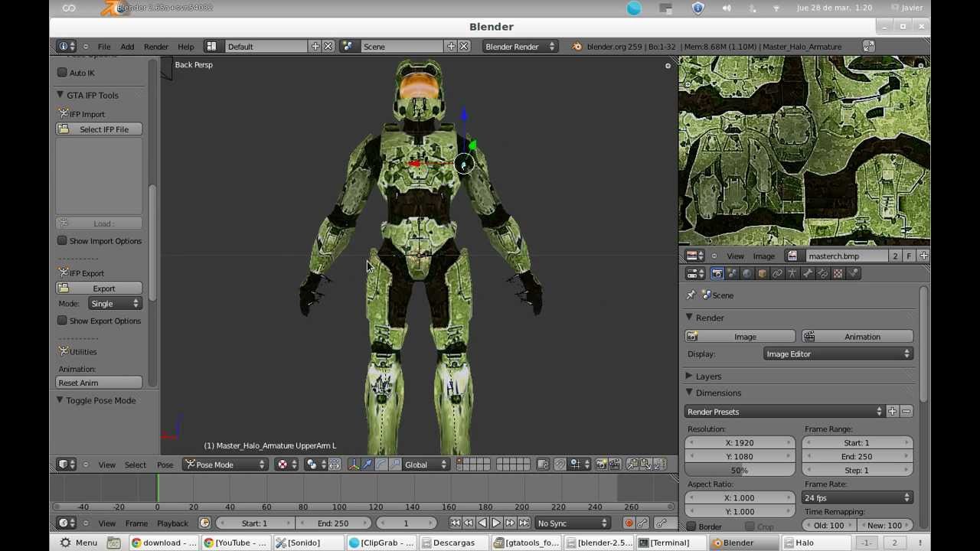
Task: Click the timeline clock range toggle icon
Action: click(x=204, y=523)
